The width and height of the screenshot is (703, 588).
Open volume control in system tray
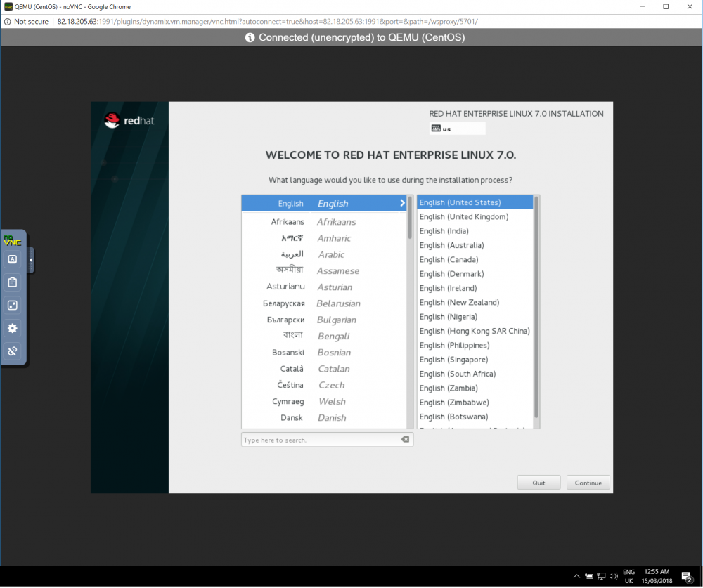[x=613, y=576]
